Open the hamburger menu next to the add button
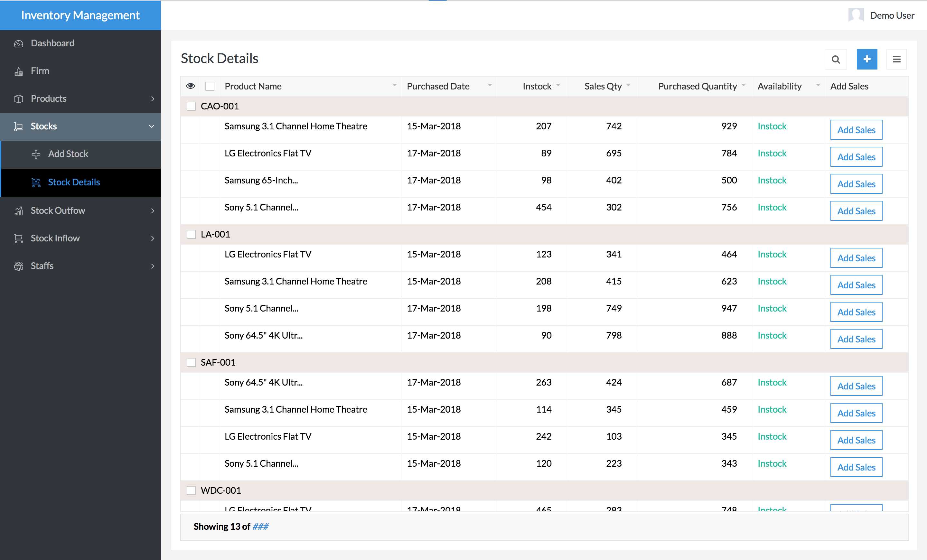 896,59
